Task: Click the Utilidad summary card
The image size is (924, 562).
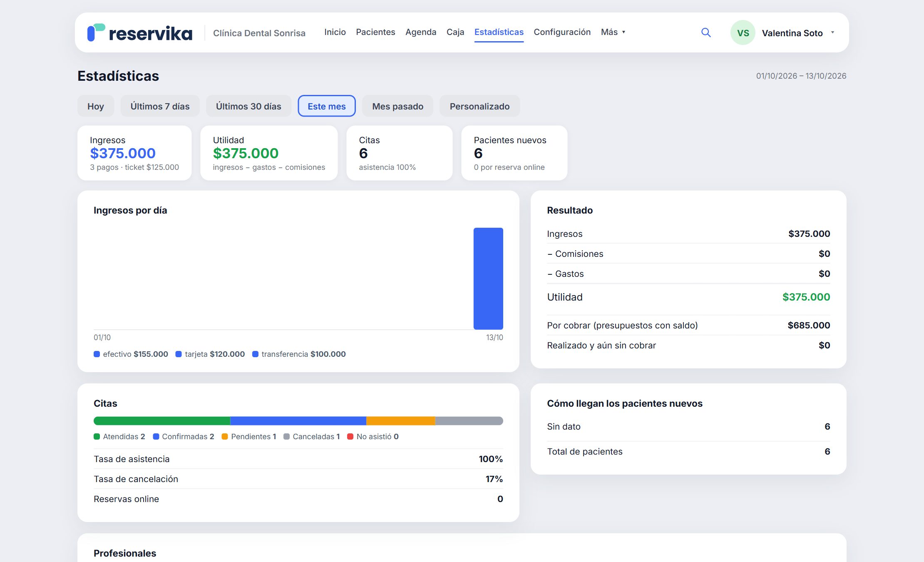Action: tap(269, 153)
